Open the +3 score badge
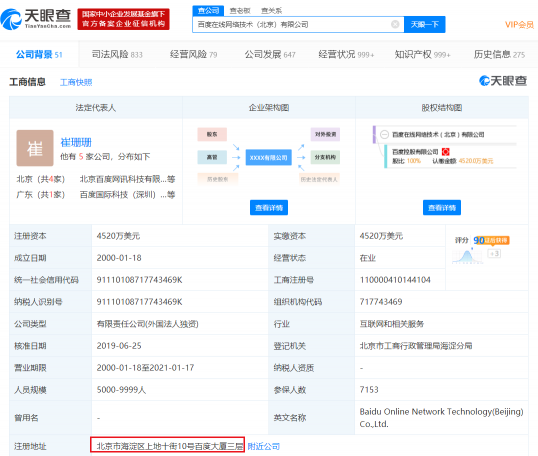The height and width of the screenshot is (456, 538). [494, 254]
